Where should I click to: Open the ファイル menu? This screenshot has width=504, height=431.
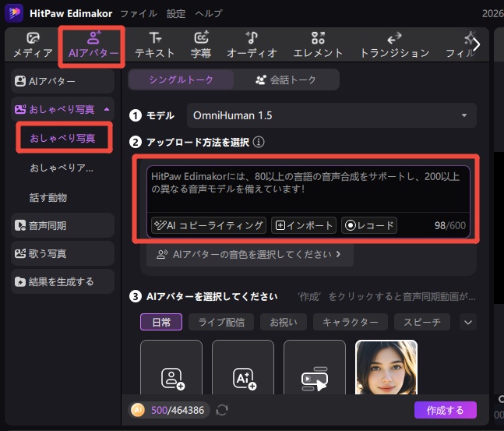tap(139, 13)
